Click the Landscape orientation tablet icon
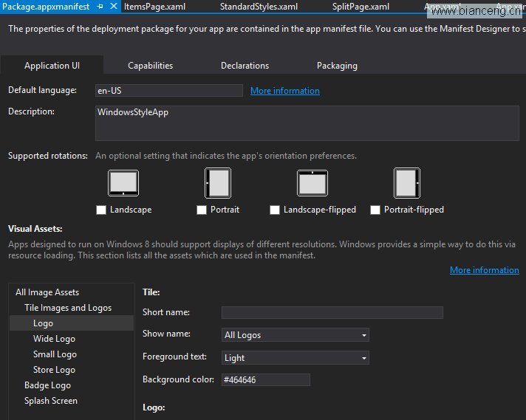526x420 pixels. point(123,183)
